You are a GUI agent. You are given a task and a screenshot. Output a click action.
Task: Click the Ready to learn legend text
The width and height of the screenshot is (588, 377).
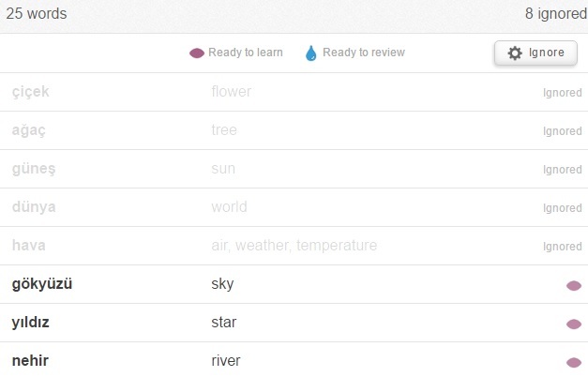pos(246,53)
